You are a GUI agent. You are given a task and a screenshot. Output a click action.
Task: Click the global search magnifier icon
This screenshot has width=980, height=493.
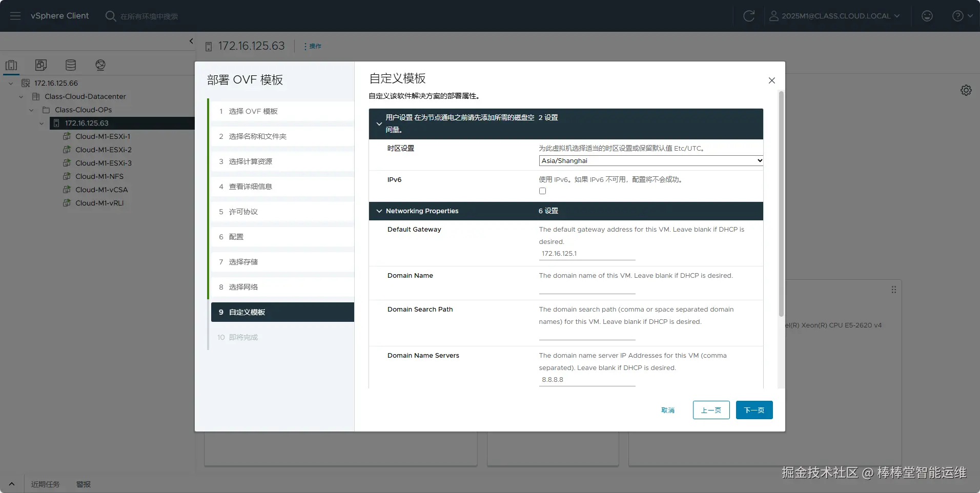[110, 16]
